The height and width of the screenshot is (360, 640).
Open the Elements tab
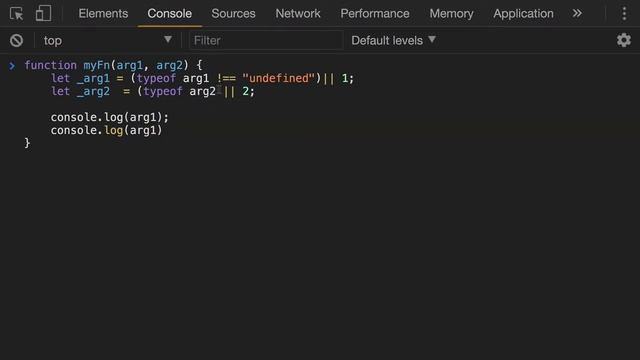(103, 13)
